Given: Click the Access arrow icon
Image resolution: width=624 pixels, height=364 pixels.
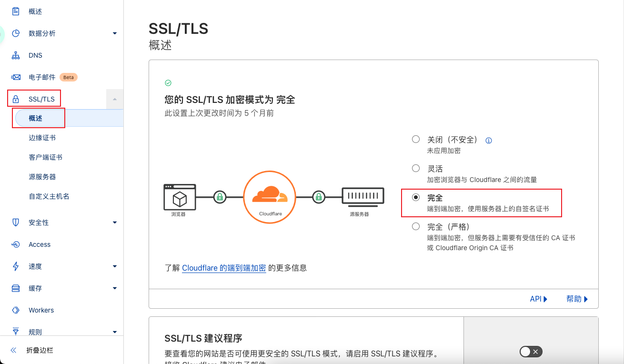Looking at the screenshot, I should [x=16, y=244].
